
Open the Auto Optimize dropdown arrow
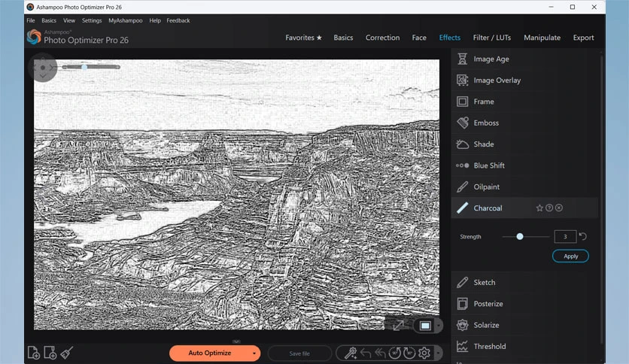coord(254,353)
